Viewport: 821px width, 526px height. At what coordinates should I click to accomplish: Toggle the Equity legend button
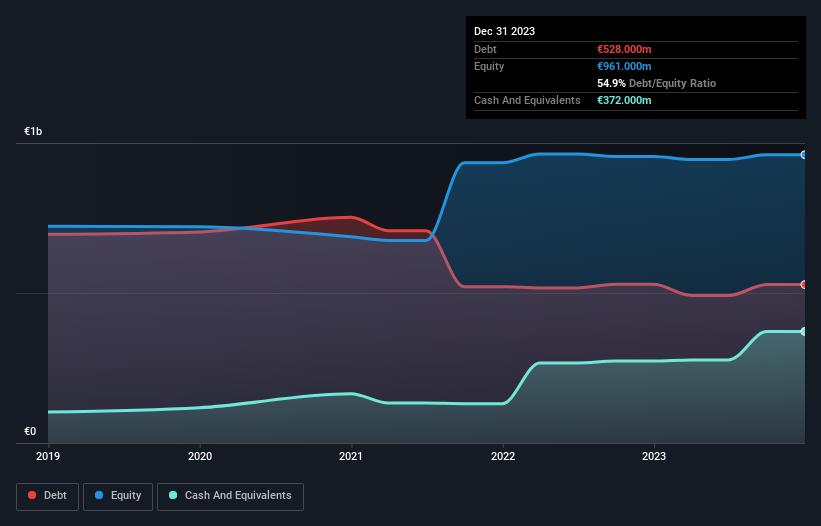click(118, 496)
